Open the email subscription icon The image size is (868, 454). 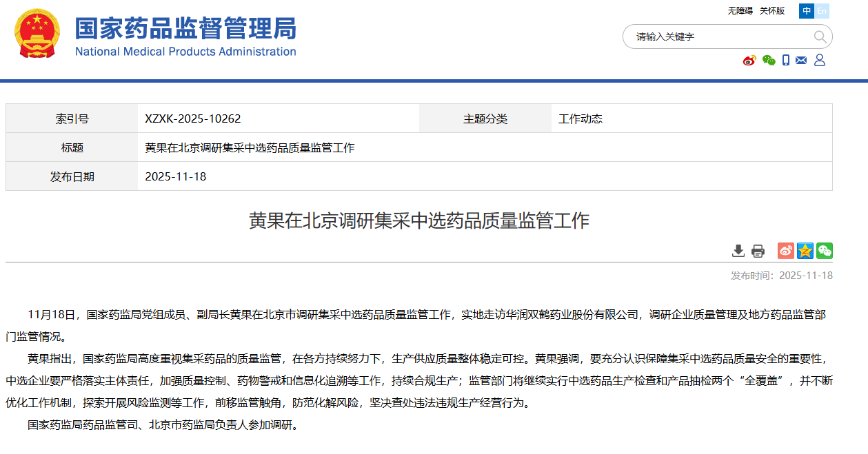coord(800,60)
